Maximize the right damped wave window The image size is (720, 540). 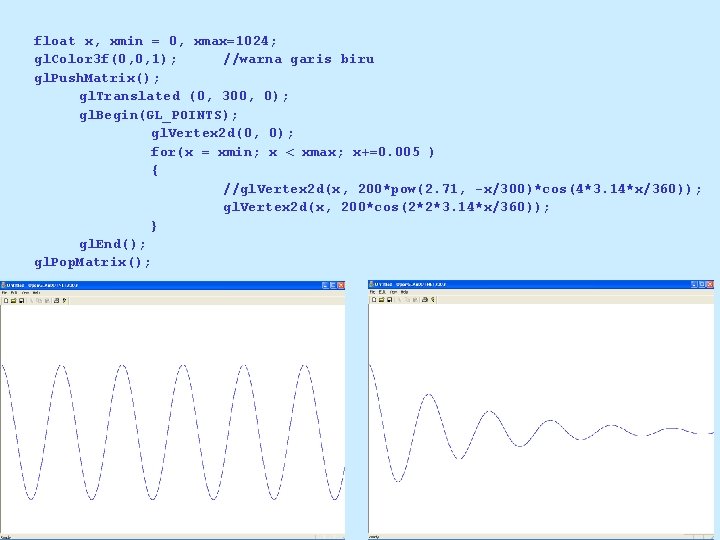coord(702,284)
